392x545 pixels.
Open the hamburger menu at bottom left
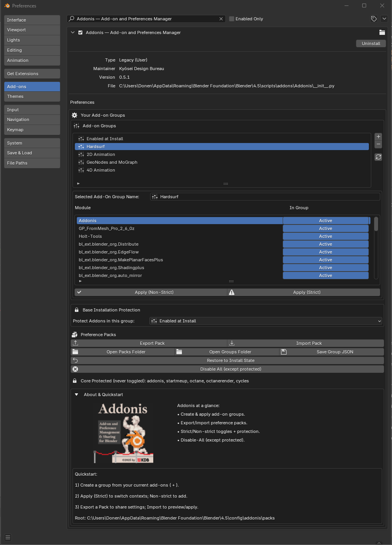8,538
